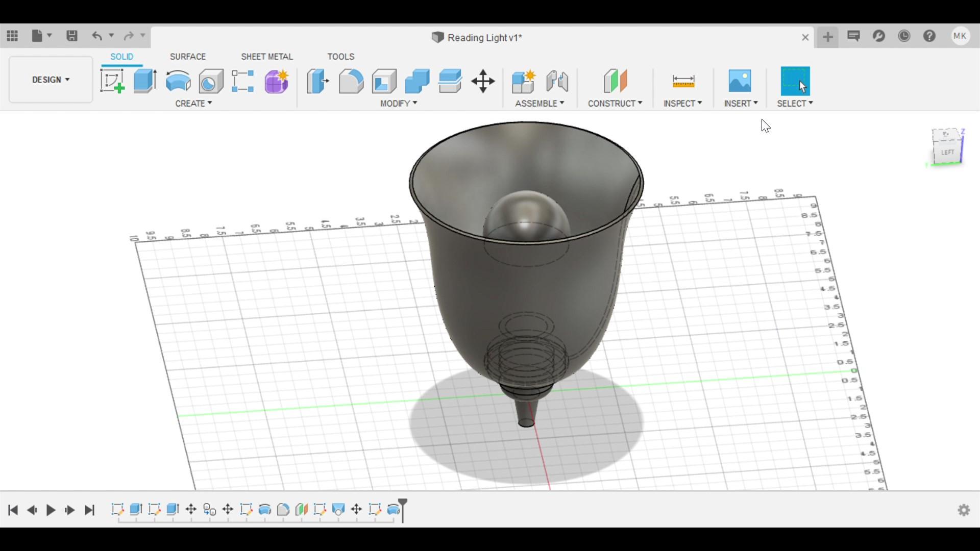This screenshot has width=980, height=551.
Task: Choose the Revolve tool icon
Action: tap(178, 81)
